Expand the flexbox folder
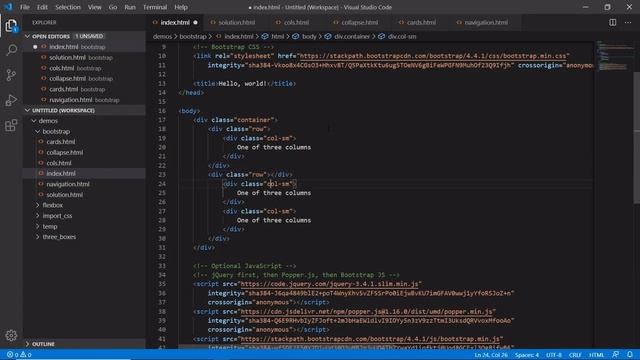640x360 pixels. pos(84,205)
